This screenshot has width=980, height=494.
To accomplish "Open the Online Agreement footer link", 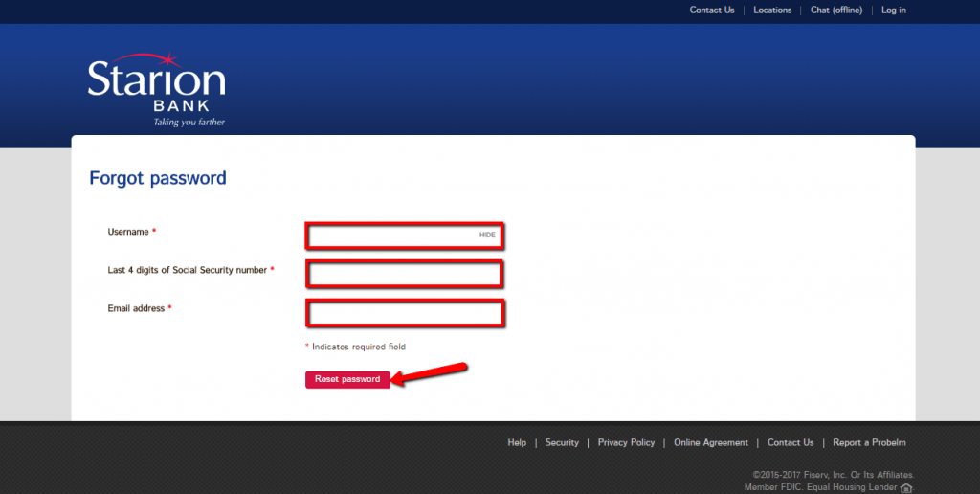I will tap(711, 442).
